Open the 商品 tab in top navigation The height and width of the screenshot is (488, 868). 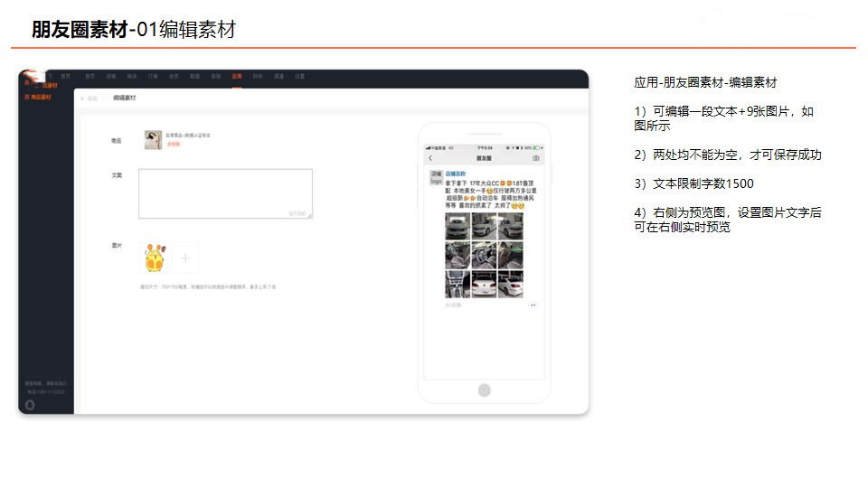pos(132,76)
